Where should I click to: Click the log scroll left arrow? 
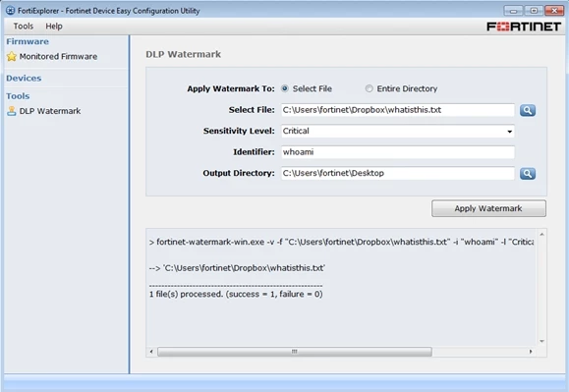151,352
